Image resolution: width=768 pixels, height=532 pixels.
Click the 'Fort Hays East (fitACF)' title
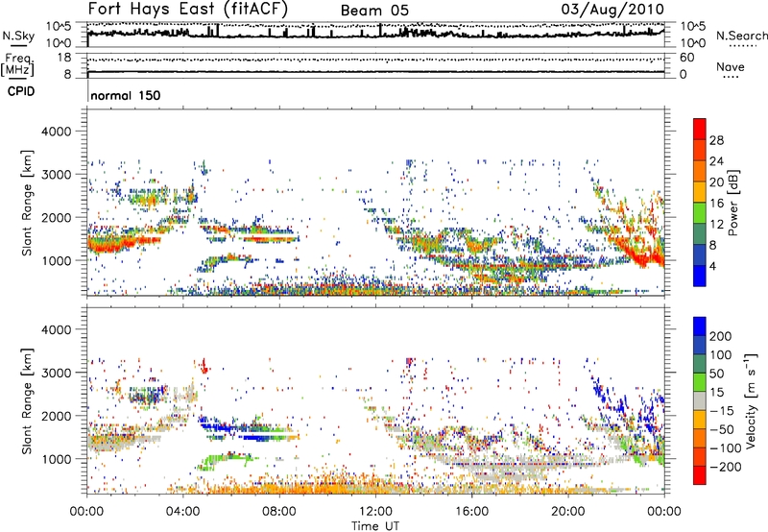[188, 9]
